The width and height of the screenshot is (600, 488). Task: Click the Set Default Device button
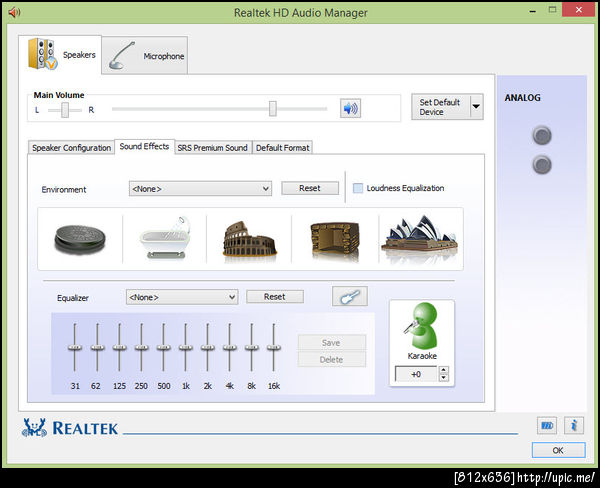point(440,107)
